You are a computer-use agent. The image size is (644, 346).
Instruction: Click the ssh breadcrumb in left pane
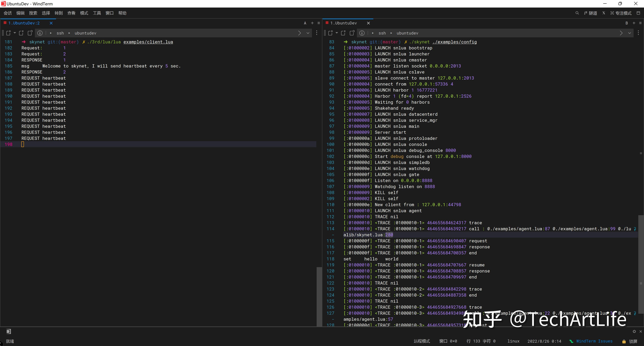[x=60, y=33]
